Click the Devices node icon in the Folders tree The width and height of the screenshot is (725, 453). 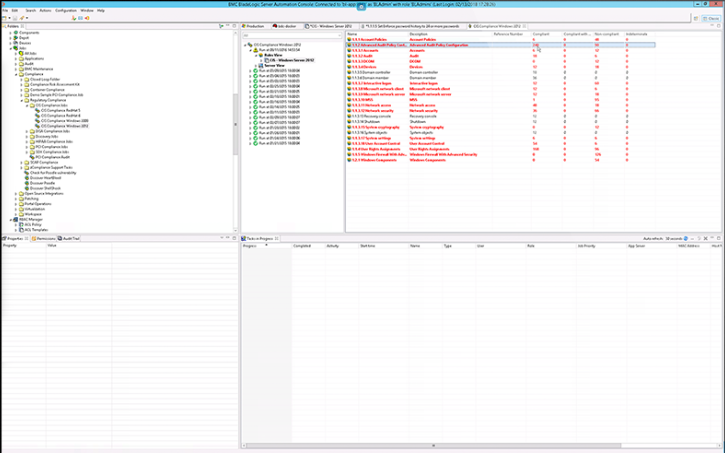point(16,43)
